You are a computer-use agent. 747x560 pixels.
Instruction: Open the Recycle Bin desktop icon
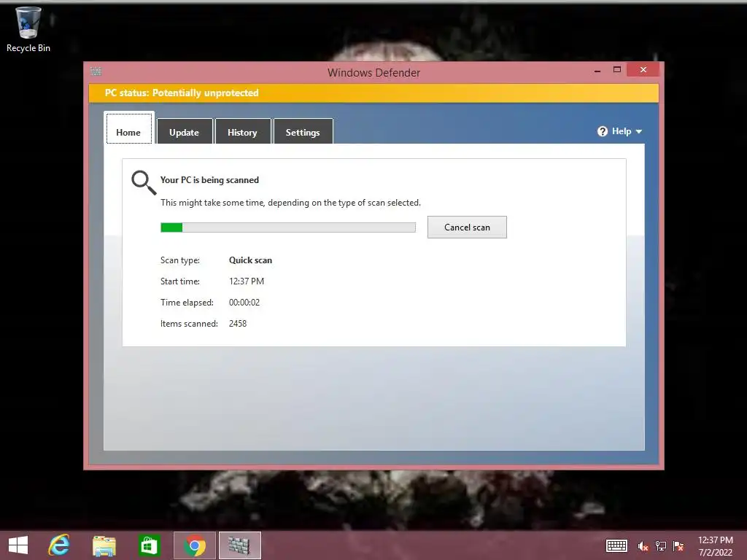pos(28,29)
